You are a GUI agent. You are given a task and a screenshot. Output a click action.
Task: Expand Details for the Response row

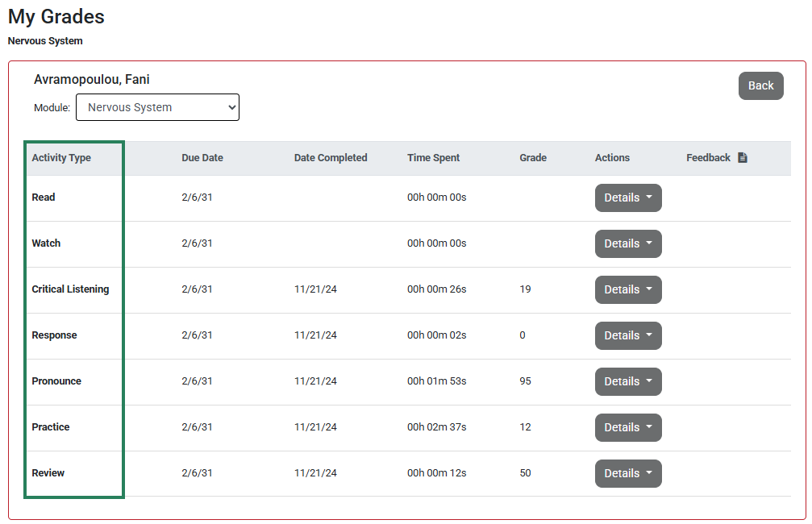click(x=627, y=335)
